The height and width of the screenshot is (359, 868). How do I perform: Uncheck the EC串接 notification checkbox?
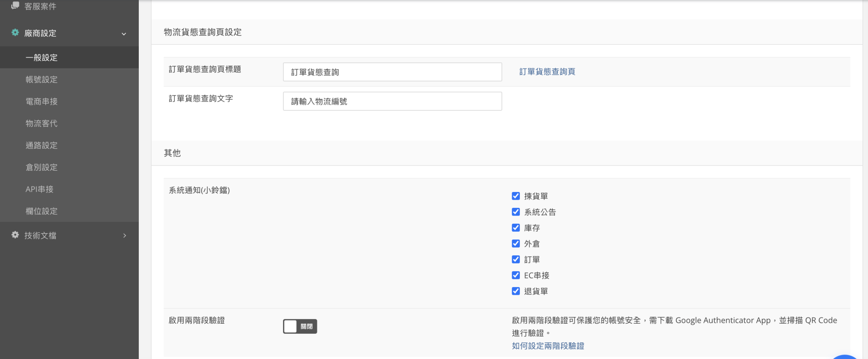pyautogui.click(x=516, y=275)
